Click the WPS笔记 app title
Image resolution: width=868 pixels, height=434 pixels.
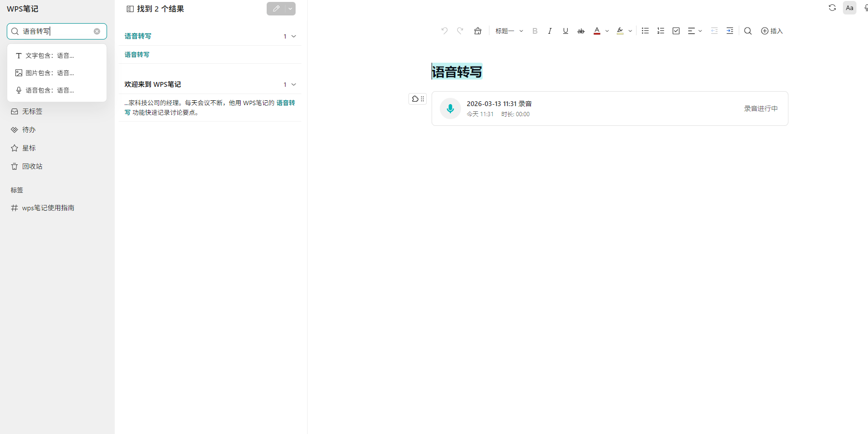click(23, 9)
